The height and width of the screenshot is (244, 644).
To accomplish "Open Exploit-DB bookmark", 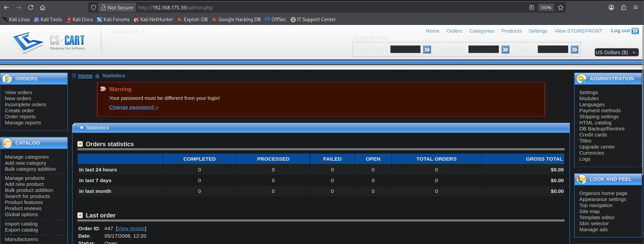I will coord(192,19).
